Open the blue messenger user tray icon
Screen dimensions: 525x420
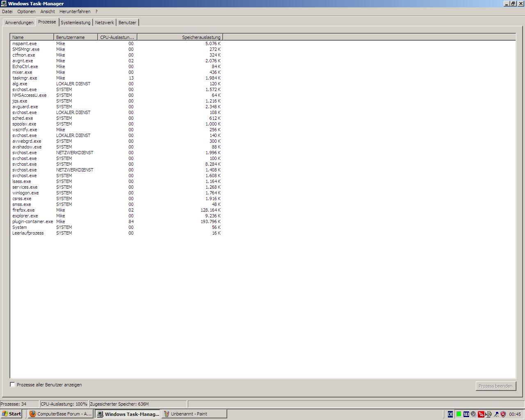tap(496, 414)
